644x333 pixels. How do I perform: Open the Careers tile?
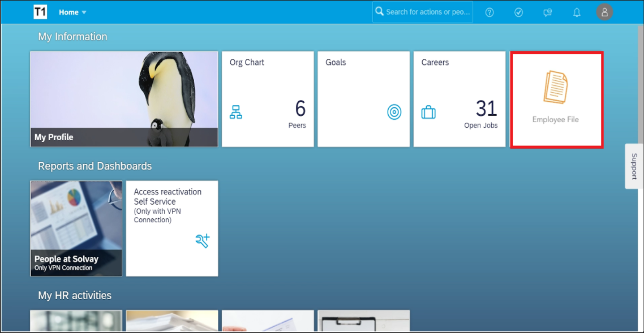[459, 99]
